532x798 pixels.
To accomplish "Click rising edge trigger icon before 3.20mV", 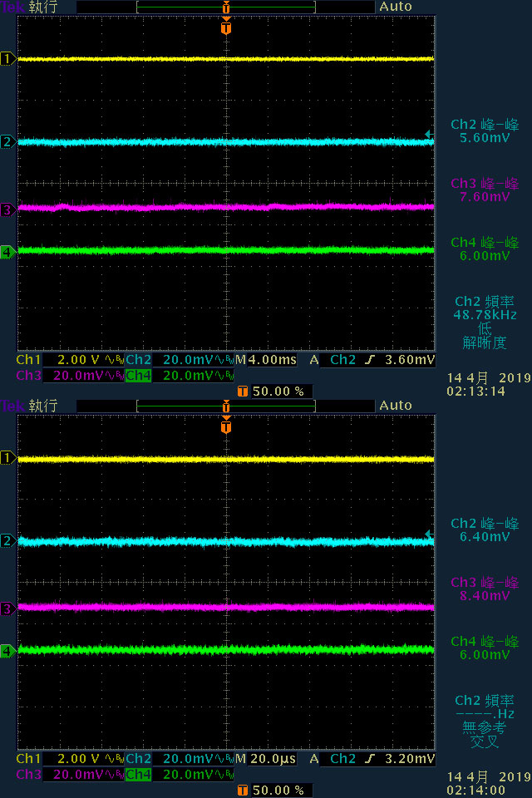I will (x=370, y=759).
